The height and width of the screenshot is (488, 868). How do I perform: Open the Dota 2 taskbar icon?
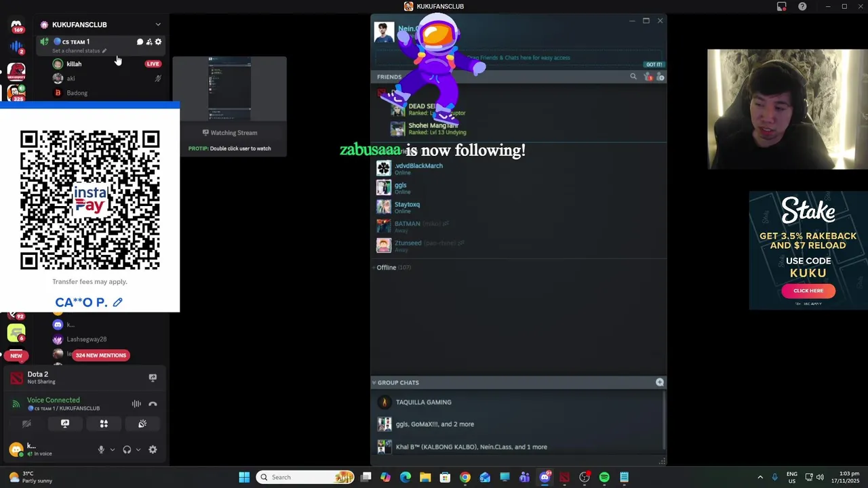tap(564, 477)
